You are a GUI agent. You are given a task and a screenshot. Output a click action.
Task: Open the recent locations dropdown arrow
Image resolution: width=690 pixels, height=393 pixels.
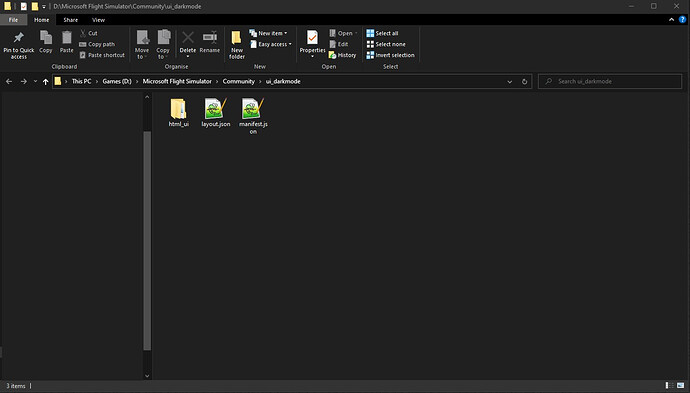coord(35,81)
